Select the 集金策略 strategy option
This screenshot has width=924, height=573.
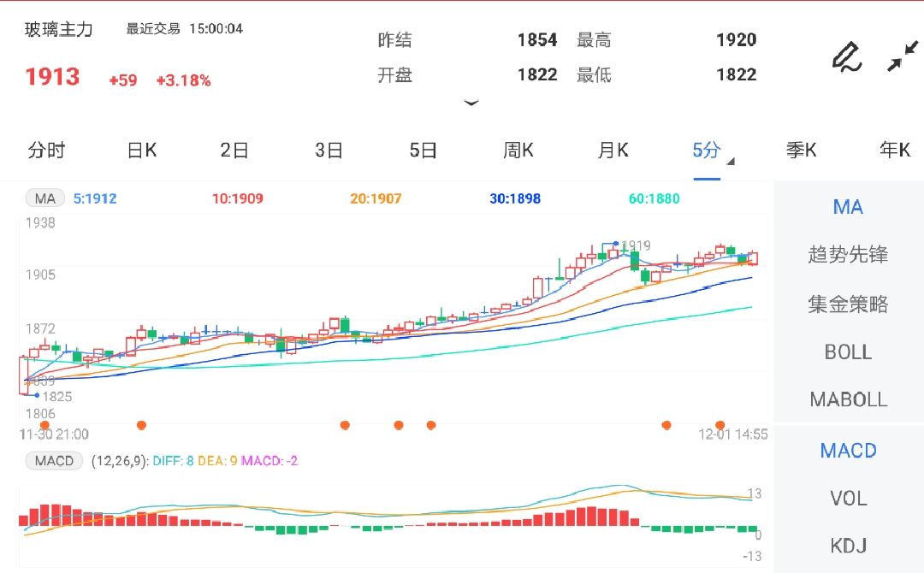[848, 304]
